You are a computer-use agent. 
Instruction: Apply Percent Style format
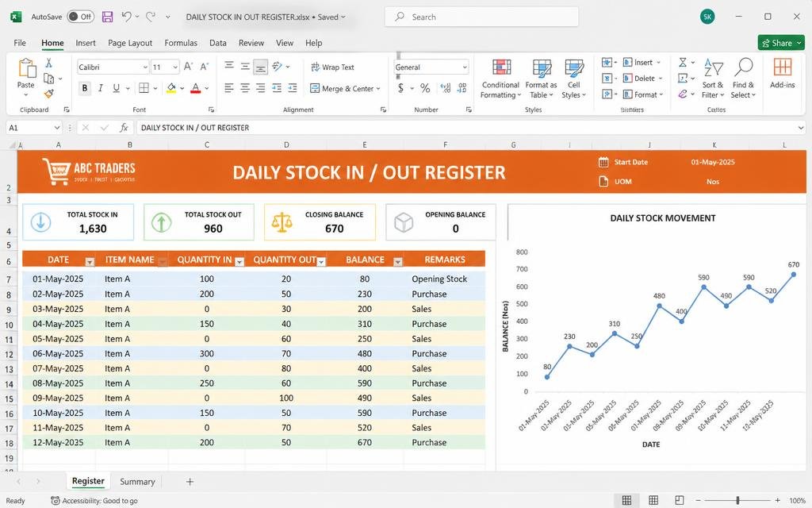[x=425, y=88]
